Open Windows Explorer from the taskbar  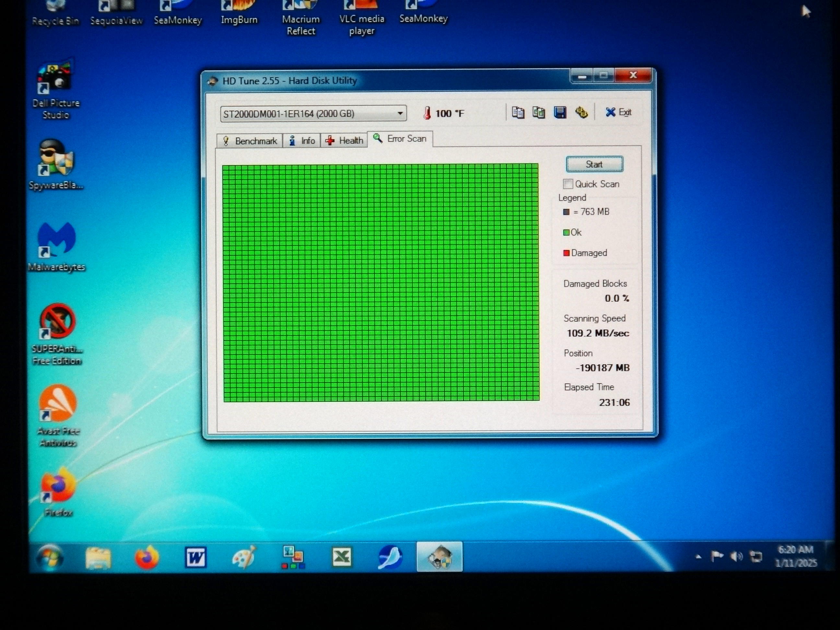98,557
